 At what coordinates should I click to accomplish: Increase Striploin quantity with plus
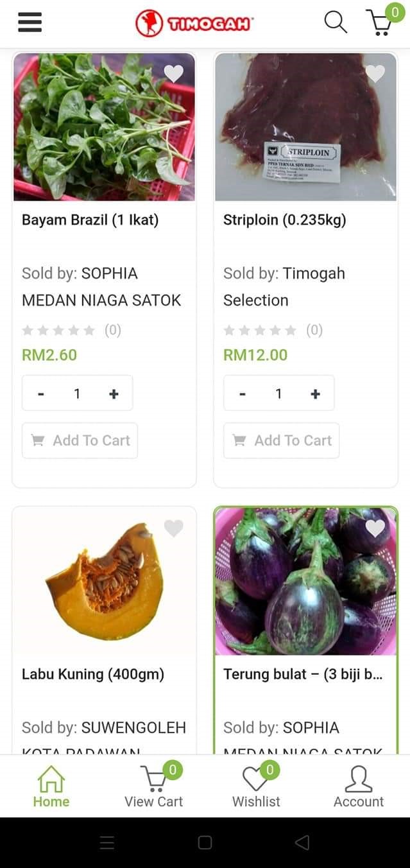[x=315, y=394]
